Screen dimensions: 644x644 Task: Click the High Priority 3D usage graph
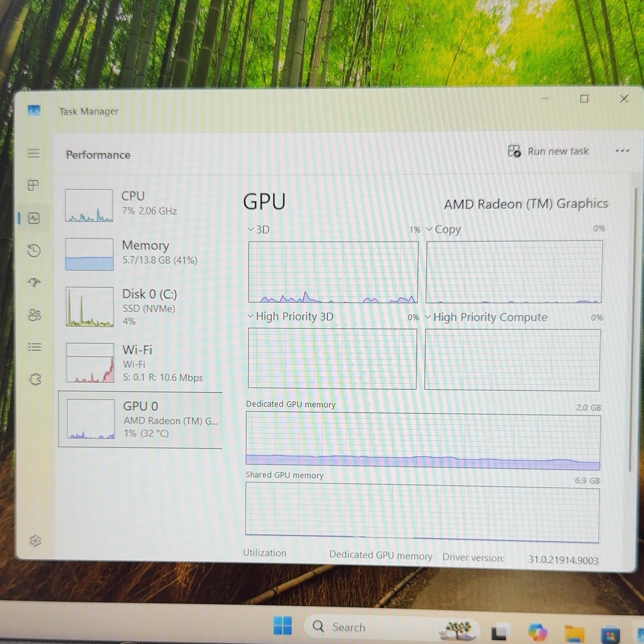(332, 359)
